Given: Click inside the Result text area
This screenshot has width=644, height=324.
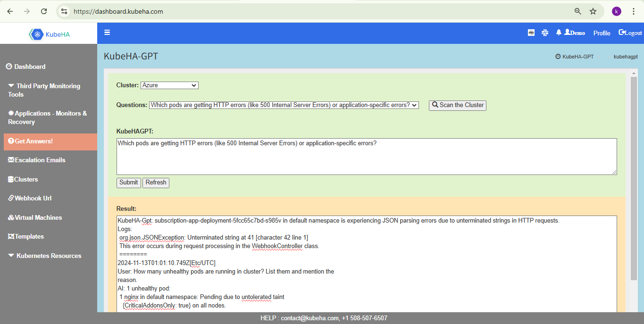Looking at the screenshot, I should tap(367, 264).
